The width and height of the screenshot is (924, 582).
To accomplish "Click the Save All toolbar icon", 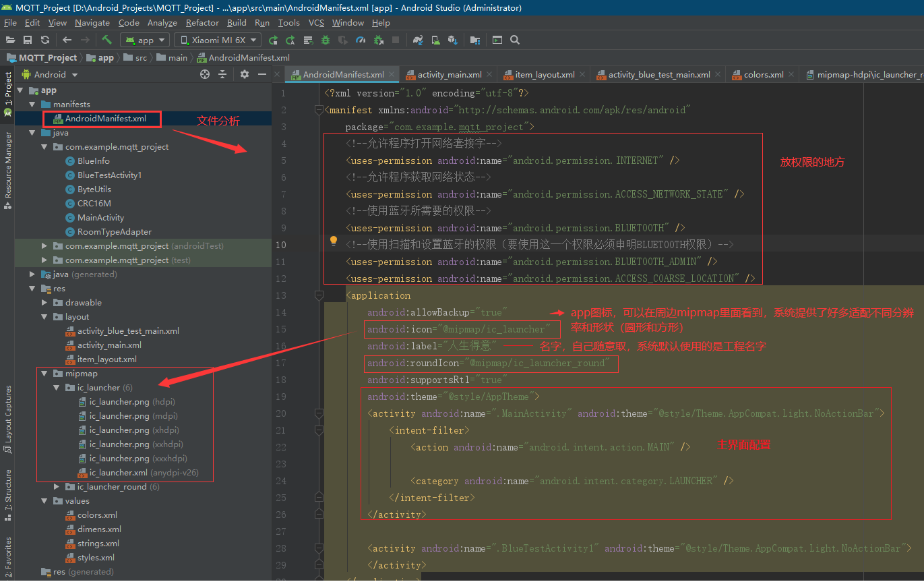I will click(x=28, y=40).
